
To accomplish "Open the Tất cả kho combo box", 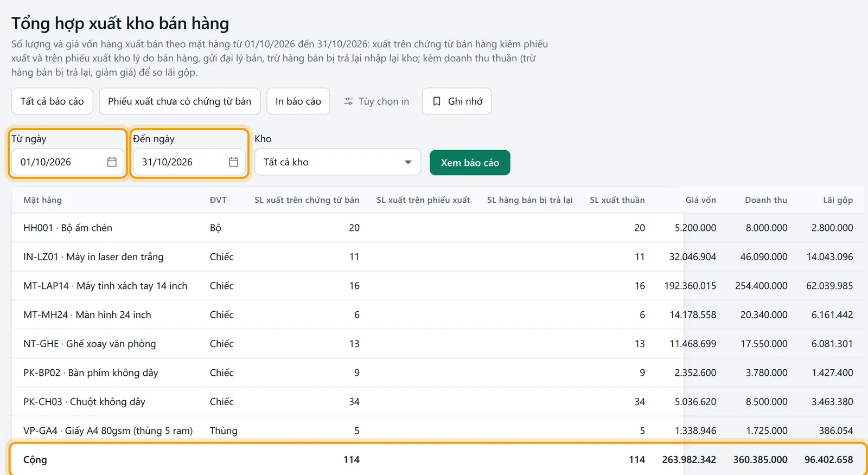I will click(338, 162).
